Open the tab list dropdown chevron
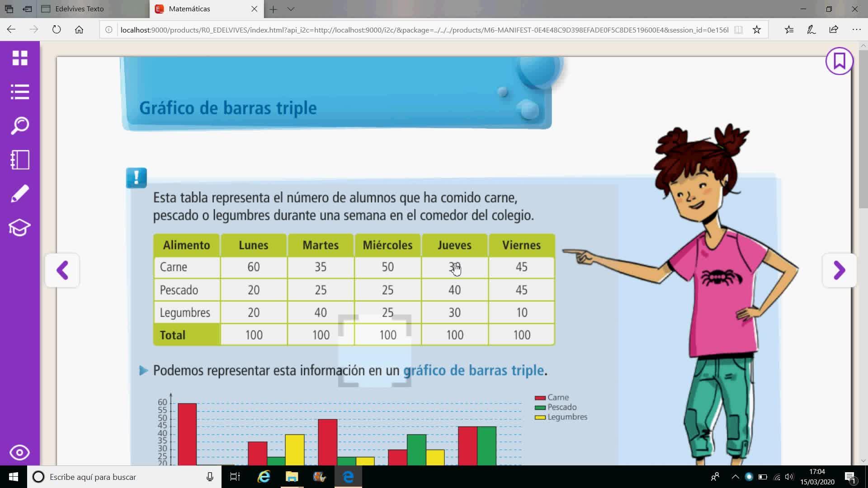Viewport: 868px width, 488px height. click(291, 9)
